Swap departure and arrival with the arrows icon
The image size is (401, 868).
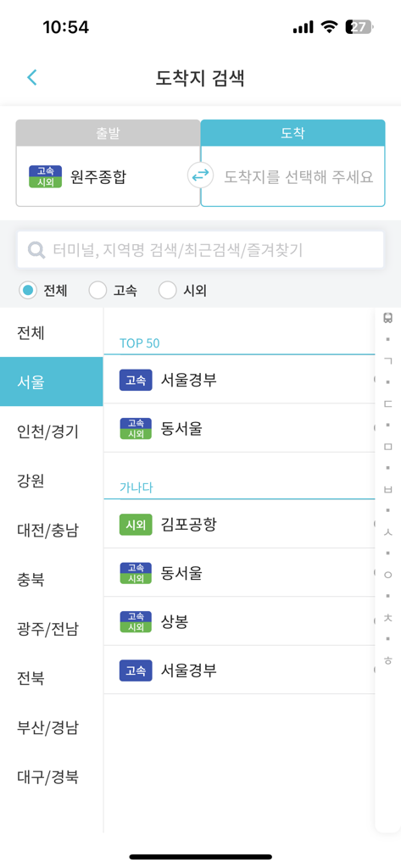(200, 175)
